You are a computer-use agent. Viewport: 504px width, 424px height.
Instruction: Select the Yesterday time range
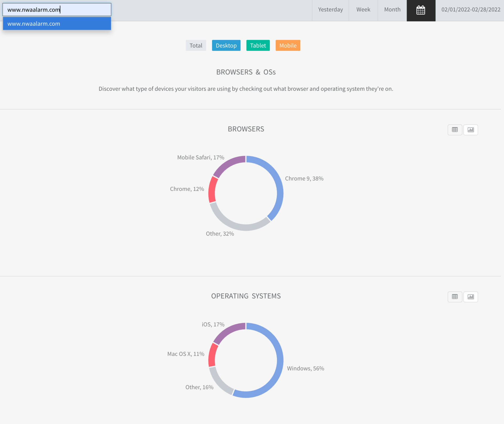click(330, 10)
